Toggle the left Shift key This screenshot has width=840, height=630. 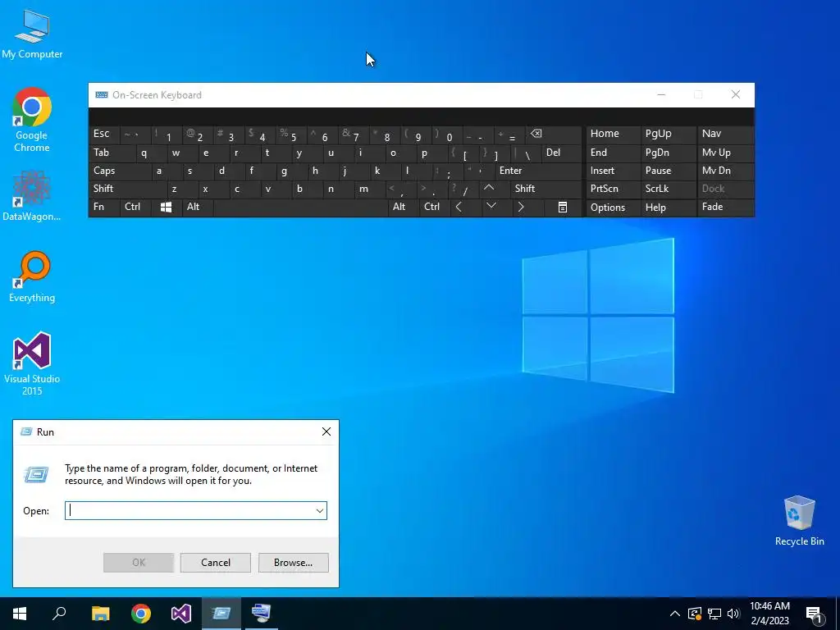pyautogui.click(x=127, y=189)
